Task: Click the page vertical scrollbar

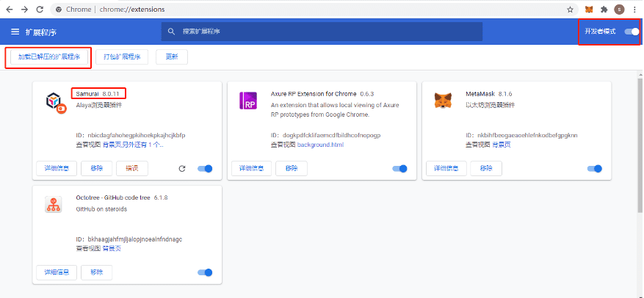Action: pos(640,145)
